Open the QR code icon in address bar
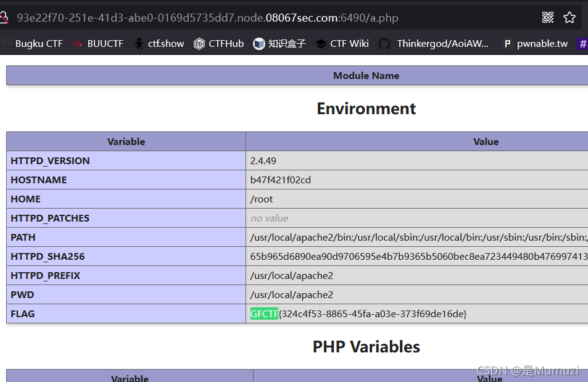This screenshot has height=382, width=588. pos(548,17)
